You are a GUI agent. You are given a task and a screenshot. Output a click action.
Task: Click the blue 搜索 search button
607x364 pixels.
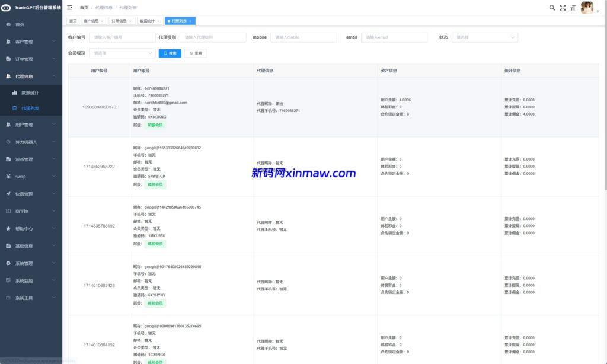click(170, 53)
